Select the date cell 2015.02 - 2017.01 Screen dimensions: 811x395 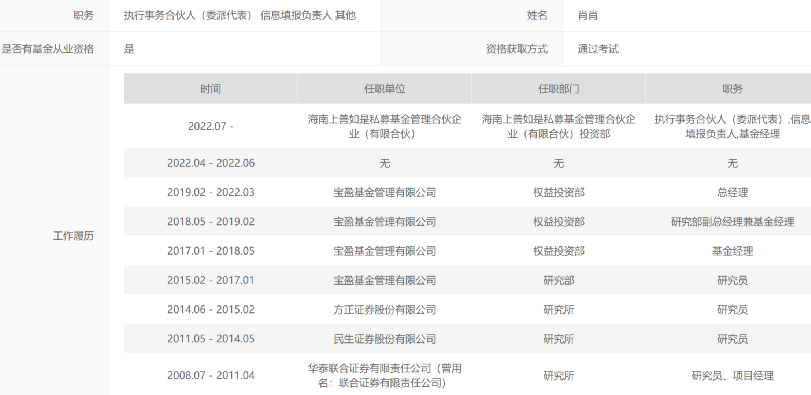pos(211,280)
